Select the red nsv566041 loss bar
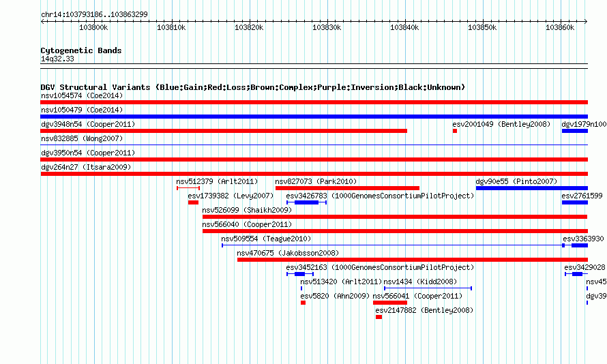 coord(390,303)
